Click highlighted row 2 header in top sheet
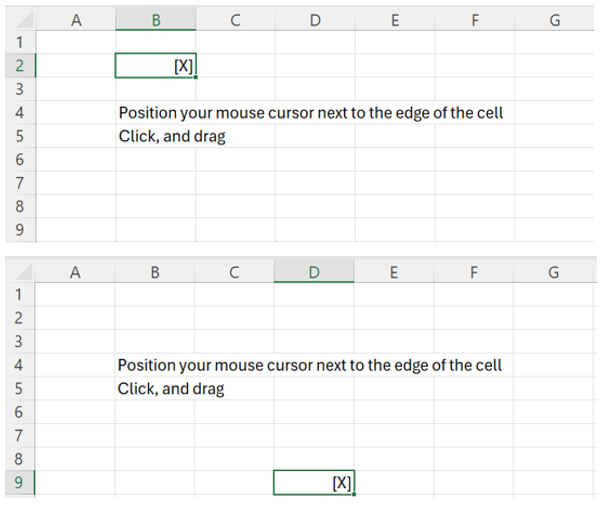Viewport: 603px width, 506px height. [x=20, y=66]
